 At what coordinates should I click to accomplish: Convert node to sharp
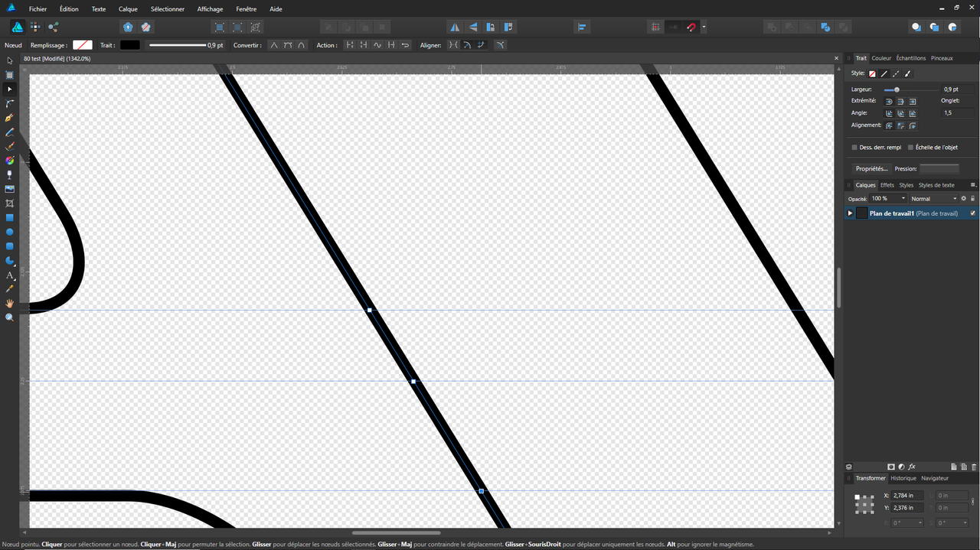(x=274, y=45)
